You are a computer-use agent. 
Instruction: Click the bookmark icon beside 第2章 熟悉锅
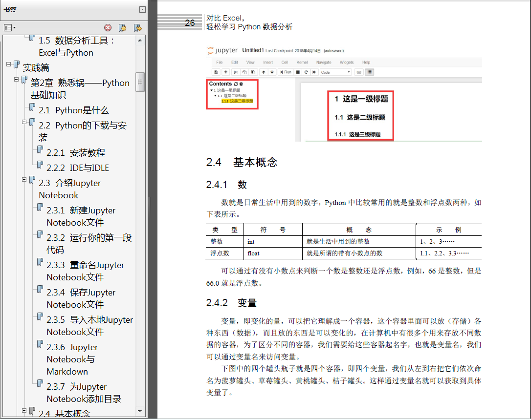[x=24, y=80]
